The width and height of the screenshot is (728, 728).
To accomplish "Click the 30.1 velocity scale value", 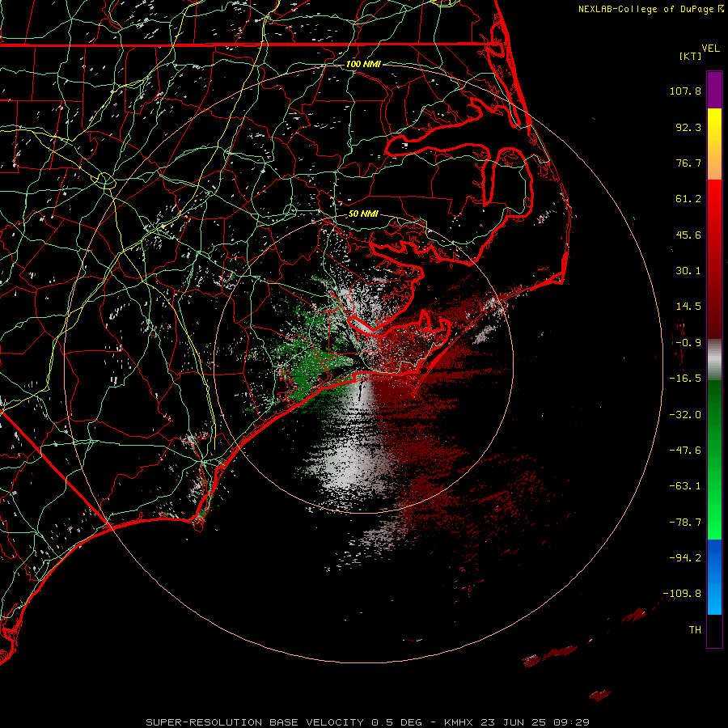I will pyautogui.click(x=688, y=271).
